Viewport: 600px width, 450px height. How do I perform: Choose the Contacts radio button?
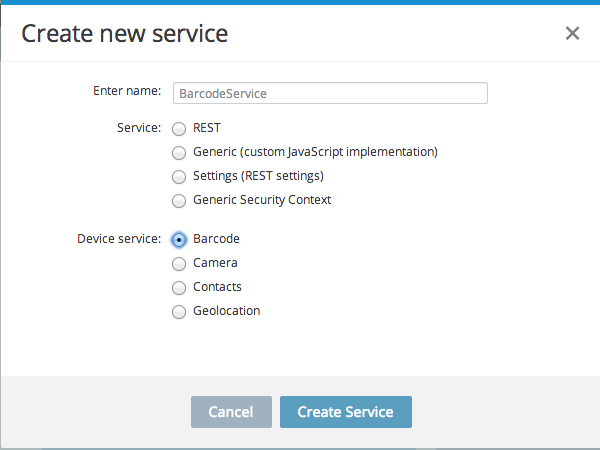[179, 288]
